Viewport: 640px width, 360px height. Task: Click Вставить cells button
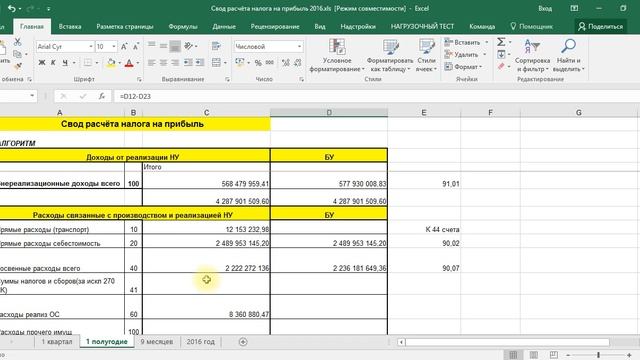coord(467,42)
